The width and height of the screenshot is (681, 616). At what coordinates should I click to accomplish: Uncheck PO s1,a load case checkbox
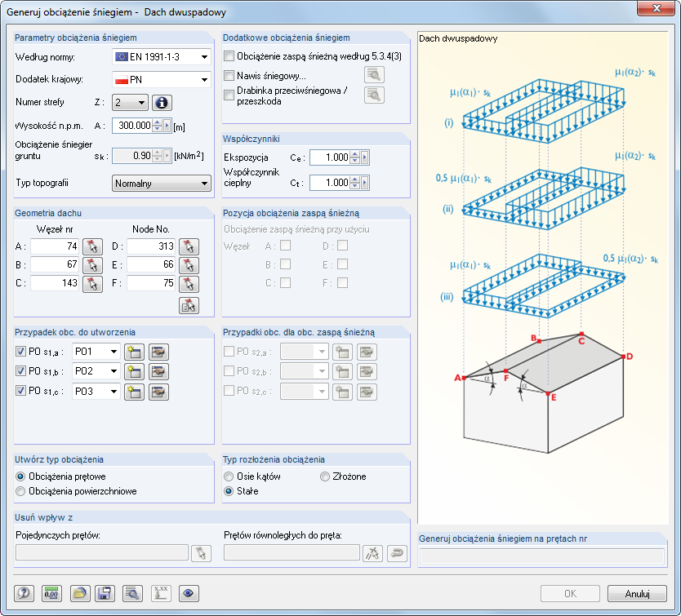(x=20, y=351)
